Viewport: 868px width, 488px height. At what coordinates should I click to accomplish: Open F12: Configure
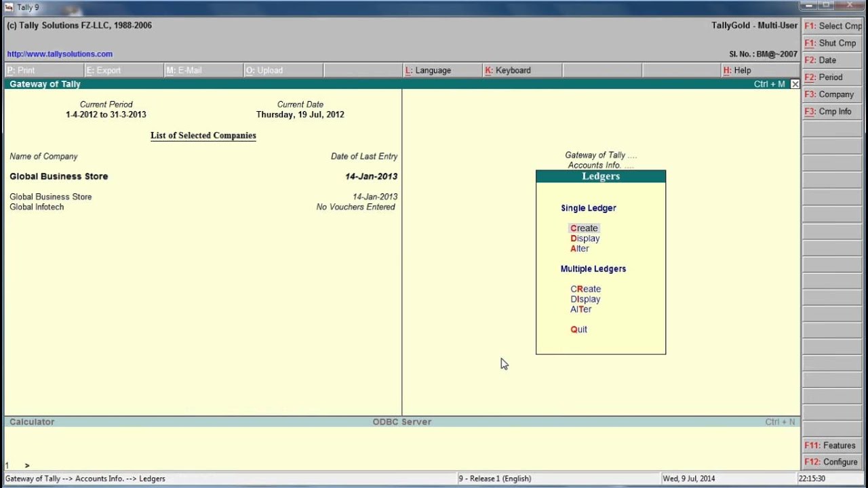pos(834,462)
